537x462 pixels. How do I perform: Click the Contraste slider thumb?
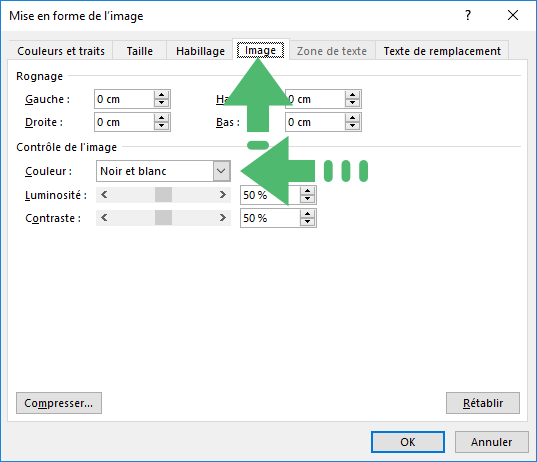tap(163, 218)
